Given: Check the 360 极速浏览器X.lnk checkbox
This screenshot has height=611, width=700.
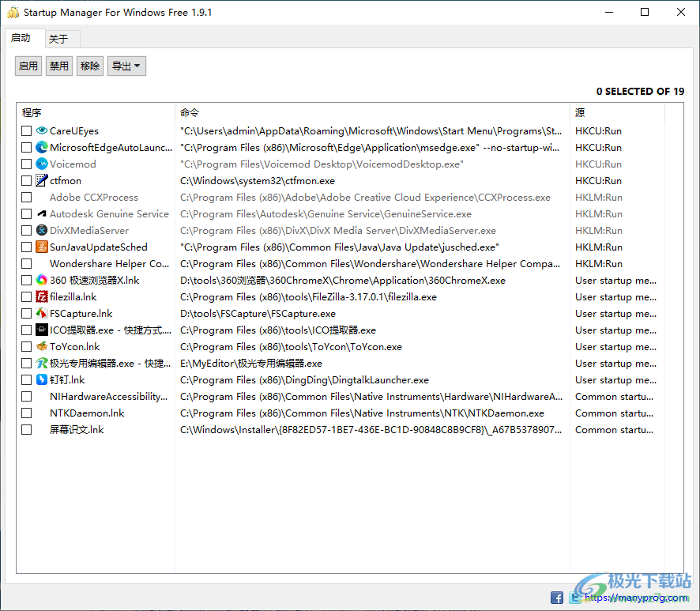Looking at the screenshot, I should [27, 280].
